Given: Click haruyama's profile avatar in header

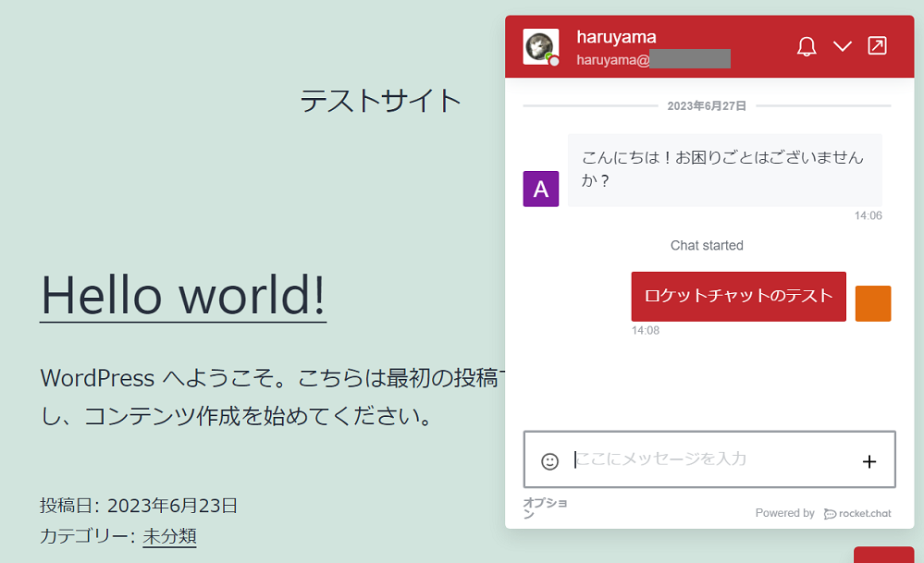Looking at the screenshot, I should click(x=540, y=47).
